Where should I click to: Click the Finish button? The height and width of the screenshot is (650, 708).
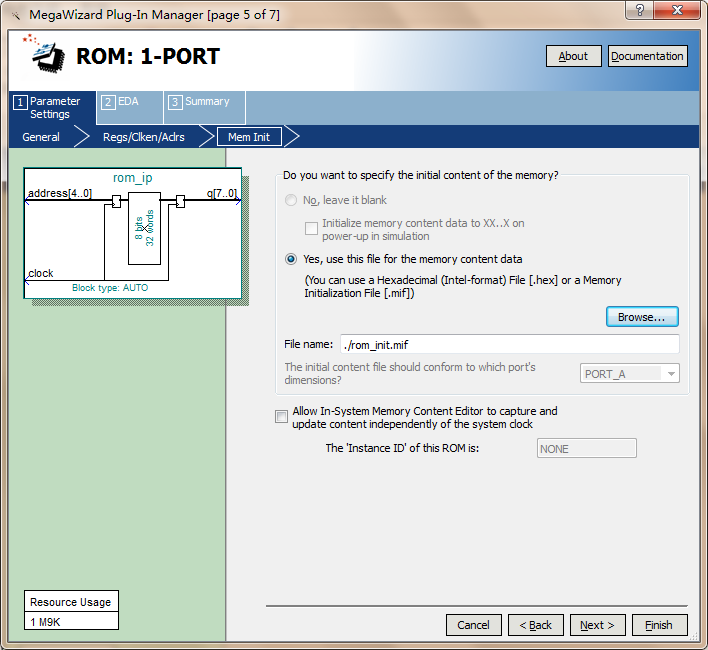pos(659,625)
